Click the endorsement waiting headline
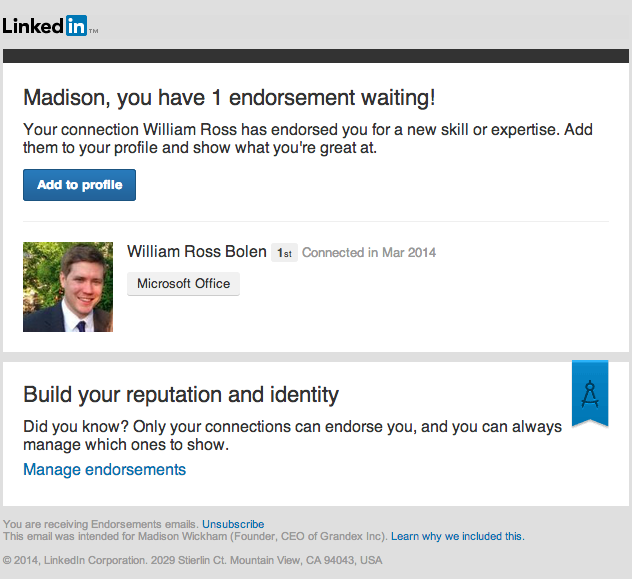The image size is (632, 579). tap(229, 98)
